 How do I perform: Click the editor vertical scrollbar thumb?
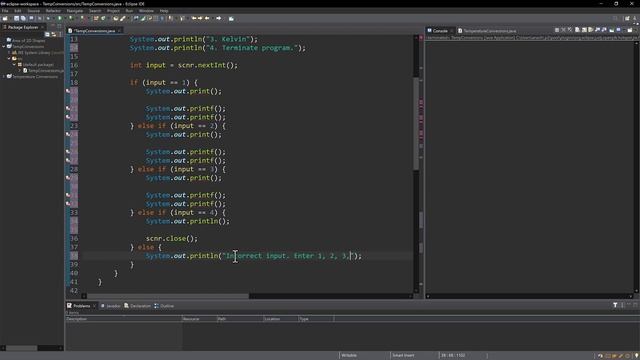(x=416, y=123)
